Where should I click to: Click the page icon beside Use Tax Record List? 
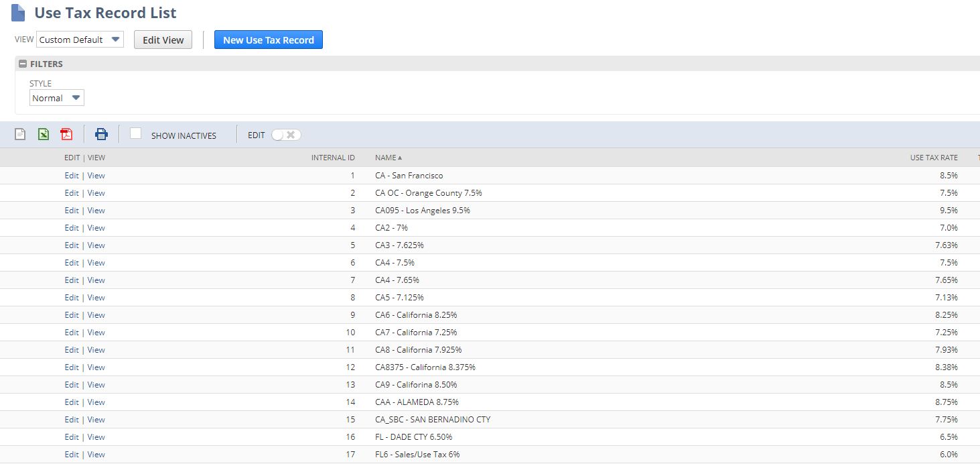18,13
